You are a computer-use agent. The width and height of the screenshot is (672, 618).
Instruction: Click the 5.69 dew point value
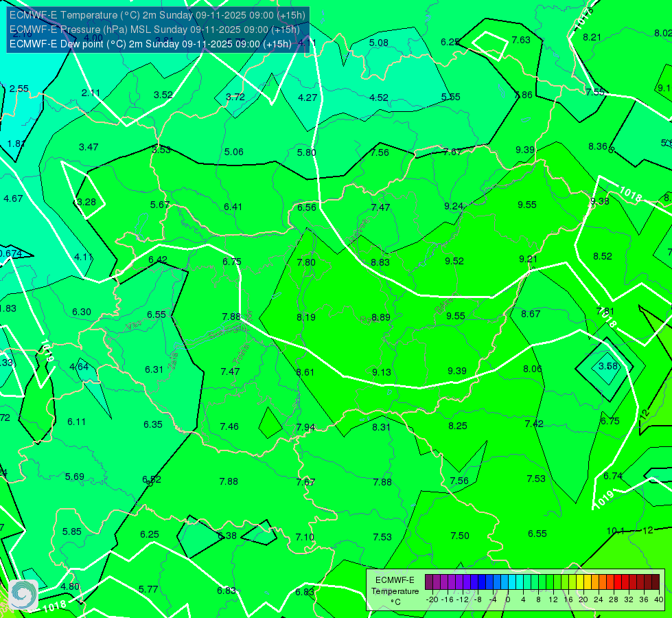point(75,477)
